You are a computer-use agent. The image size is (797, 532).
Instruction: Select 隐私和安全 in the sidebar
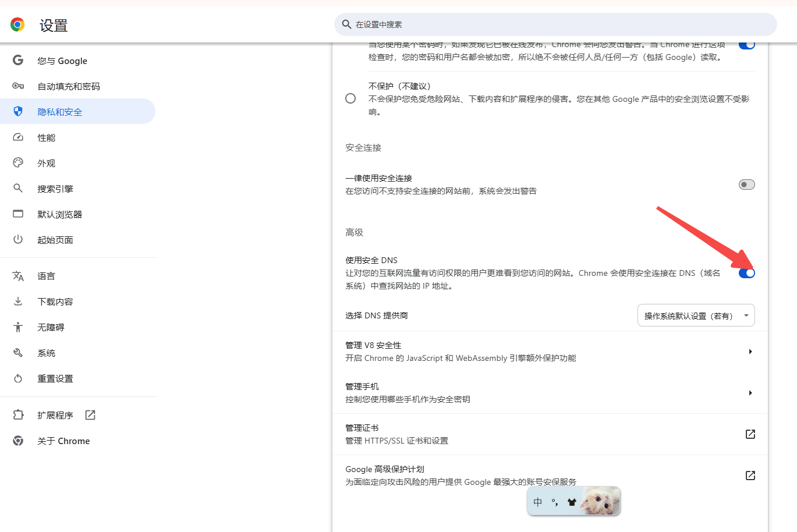(78, 111)
